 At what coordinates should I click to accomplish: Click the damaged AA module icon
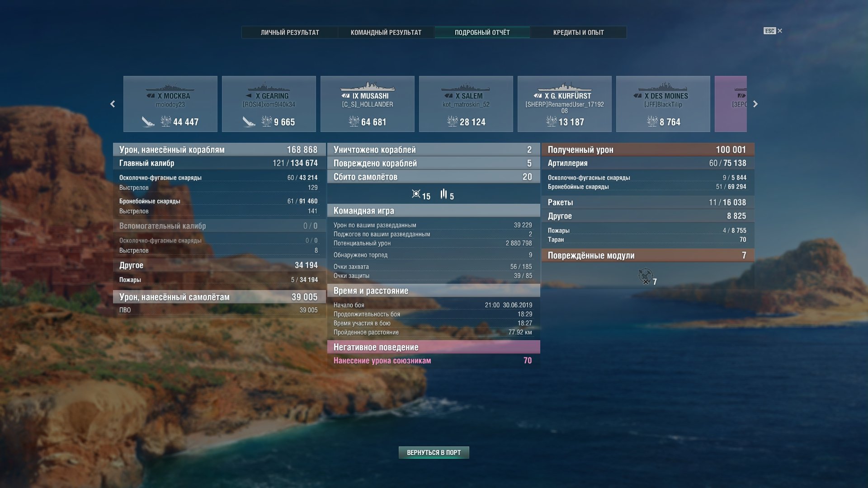click(646, 276)
